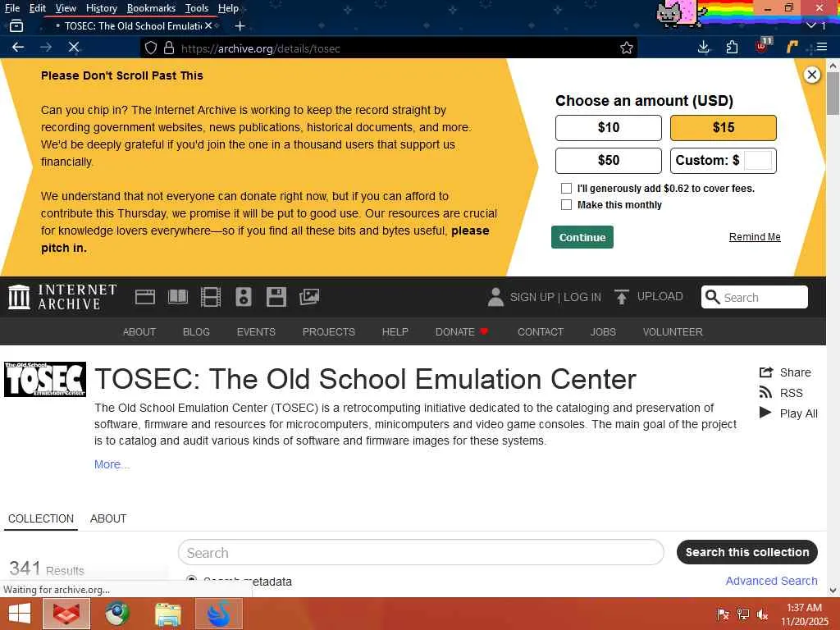Open the Web archive icon in Internet Archive bar

pos(144,297)
